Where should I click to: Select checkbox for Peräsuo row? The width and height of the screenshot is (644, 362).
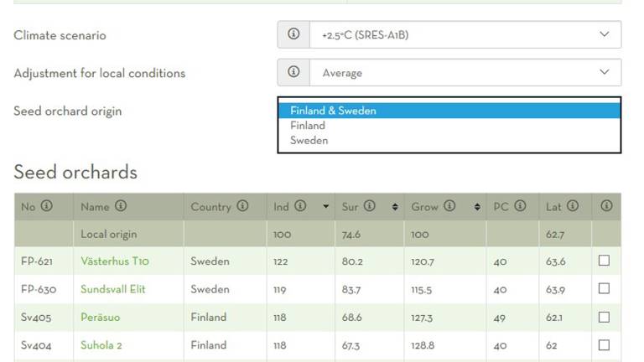pos(604,317)
